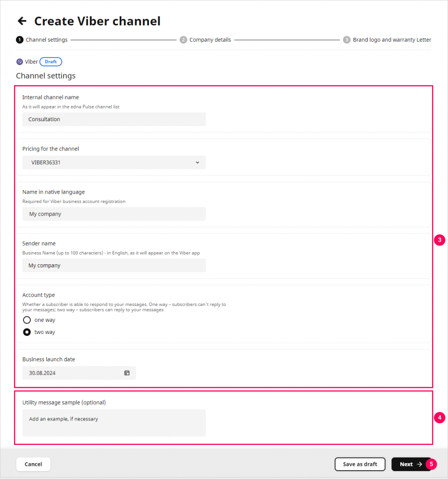Click the Utility message sample textarea
Screen dimensions: 448x479
pos(114,423)
